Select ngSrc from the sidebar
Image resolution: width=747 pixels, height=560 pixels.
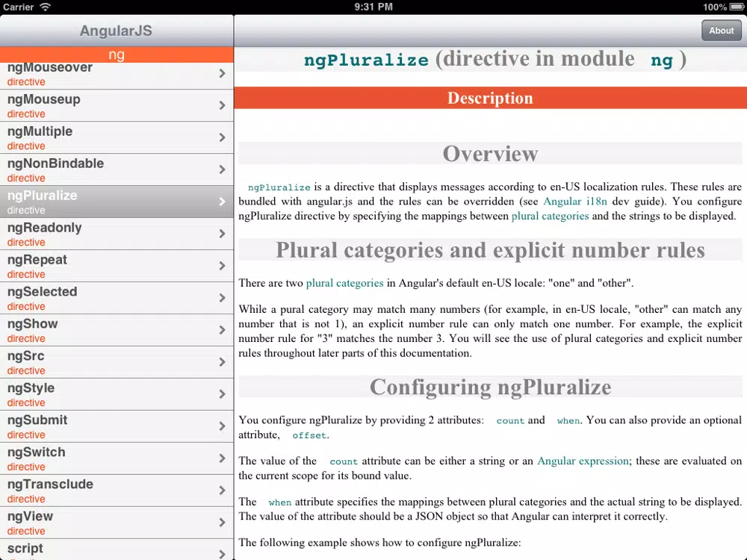117,362
